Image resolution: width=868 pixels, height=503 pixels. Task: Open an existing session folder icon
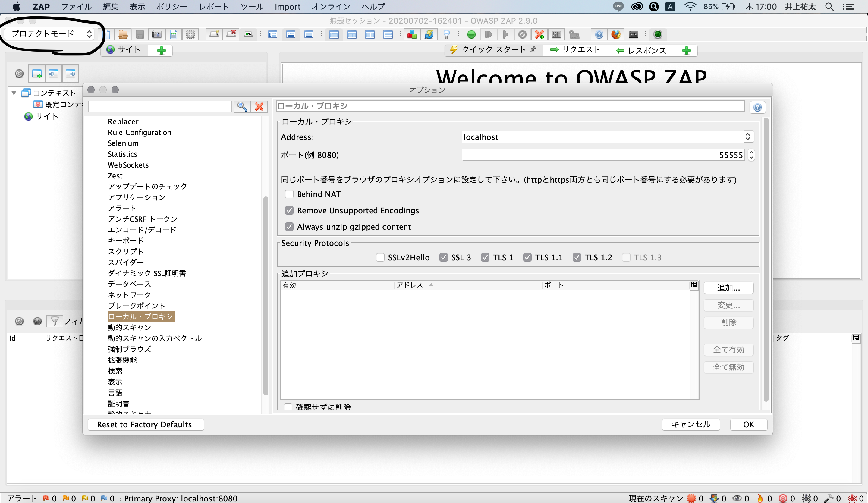click(123, 34)
